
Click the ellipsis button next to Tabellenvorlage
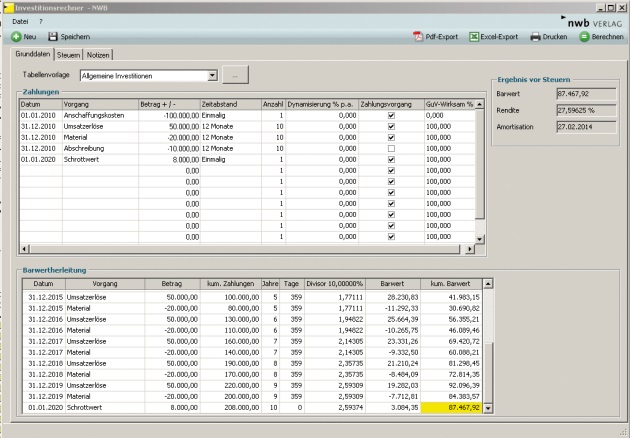click(234, 75)
